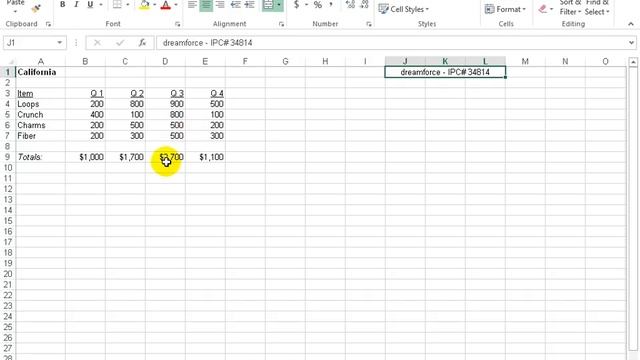Screen dimensions: 640x360
Task: Open the Borders dropdown arrow
Action: 128,4
